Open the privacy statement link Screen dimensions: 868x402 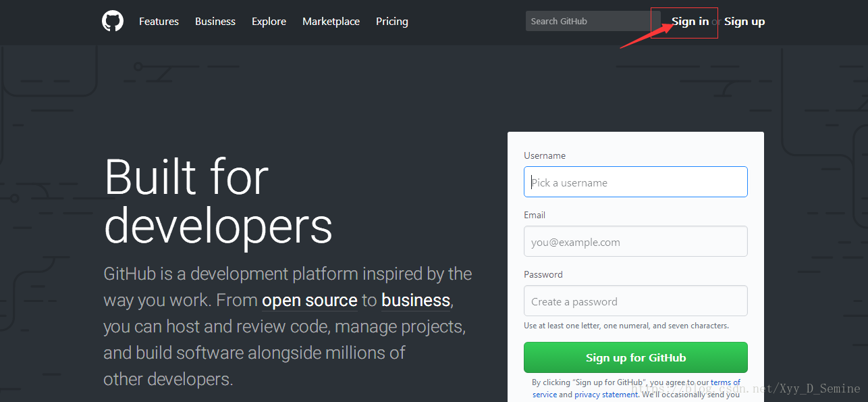coord(606,395)
